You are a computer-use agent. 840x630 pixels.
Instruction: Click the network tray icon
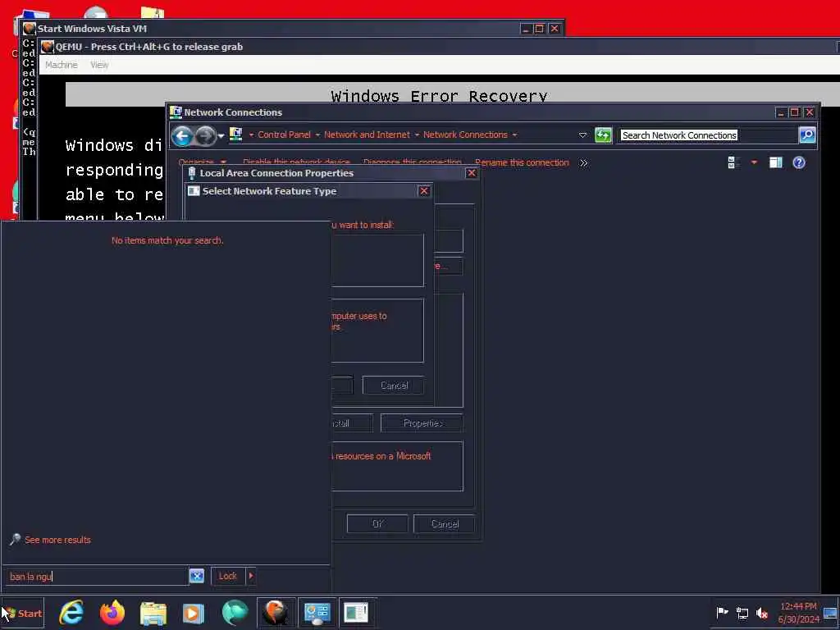point(742,613)
